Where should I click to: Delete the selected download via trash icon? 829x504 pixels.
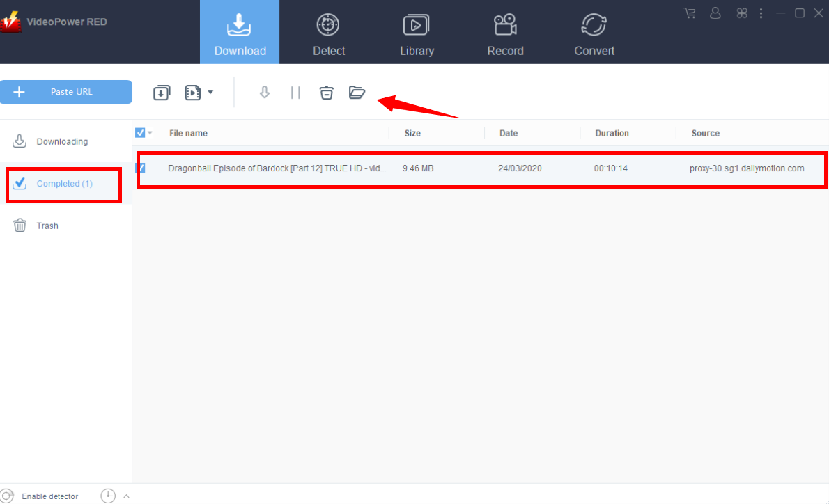326,92
